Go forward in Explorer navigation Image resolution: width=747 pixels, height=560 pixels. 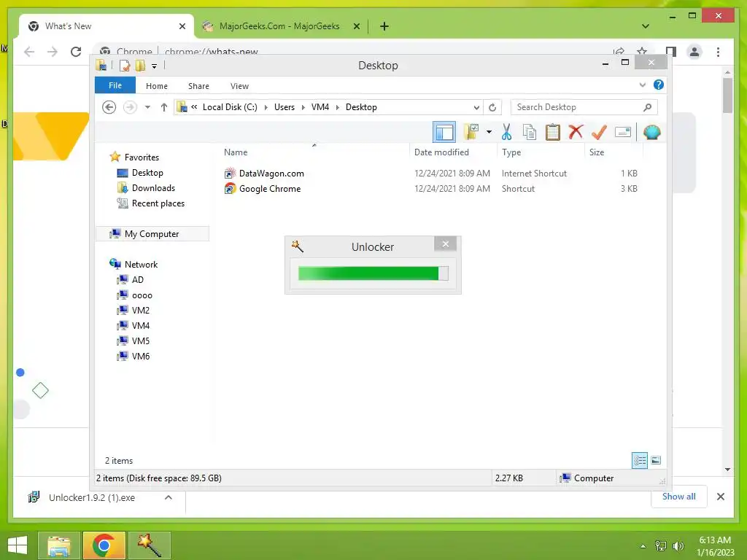tap(130, 107)
